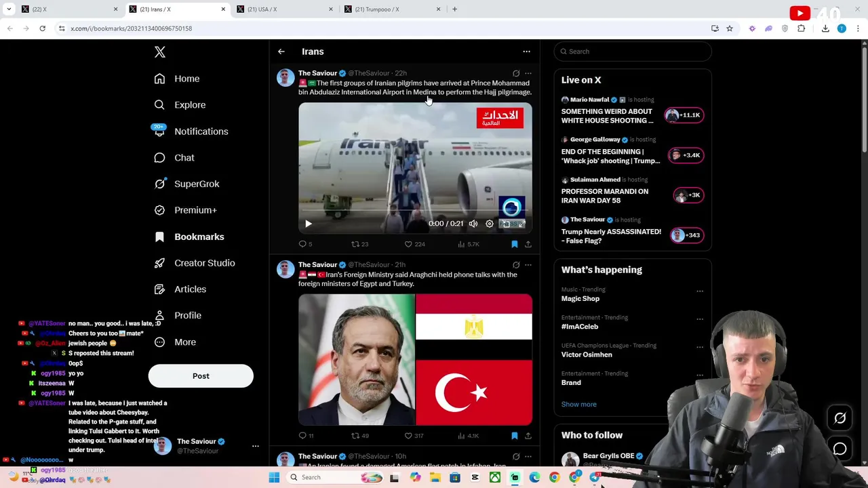Viewport: 868px width, 488px height.
Task: Open Creator Studio in the sidebar
Action: point(195,263)
